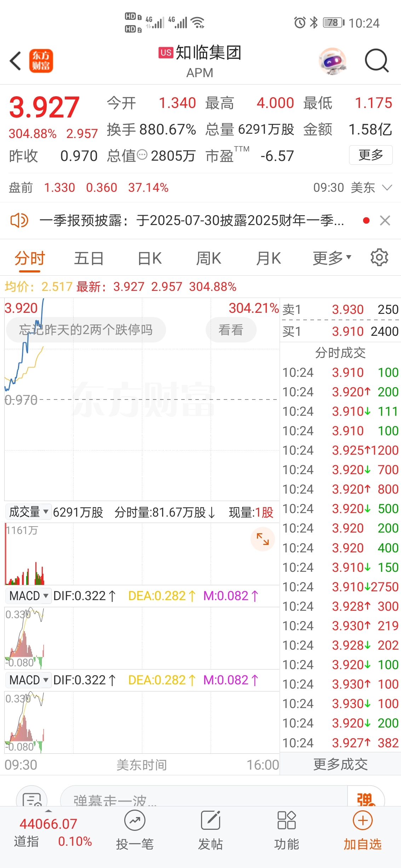Tap 加自选 plus icon
401x868 pixels.
pyautogui.click(x=363, y=820)
